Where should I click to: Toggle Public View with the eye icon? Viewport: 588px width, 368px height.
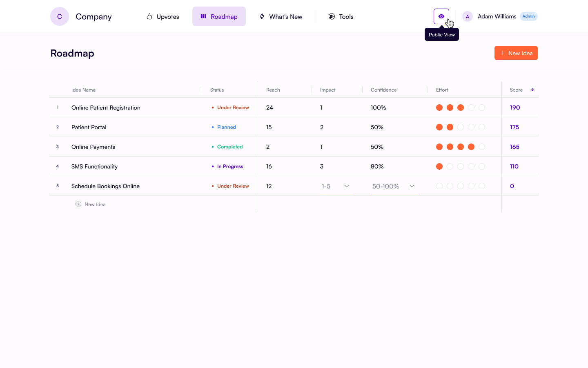[x=441, y=16]
